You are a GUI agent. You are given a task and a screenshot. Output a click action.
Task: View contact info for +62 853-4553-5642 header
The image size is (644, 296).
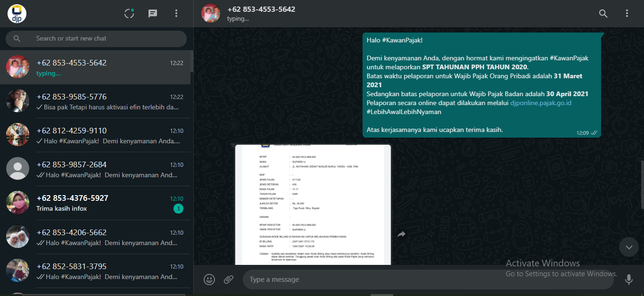click(x=261, y=14)
